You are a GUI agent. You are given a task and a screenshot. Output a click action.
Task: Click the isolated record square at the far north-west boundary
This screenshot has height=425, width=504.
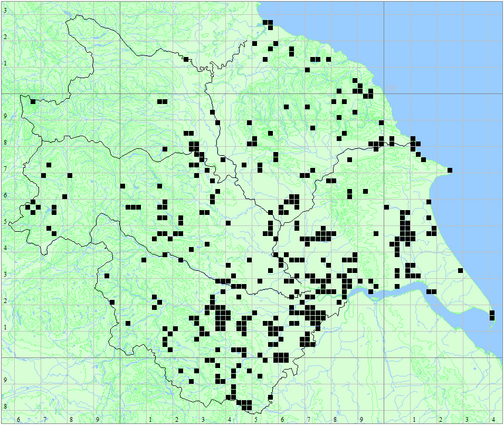click(33, 101)
